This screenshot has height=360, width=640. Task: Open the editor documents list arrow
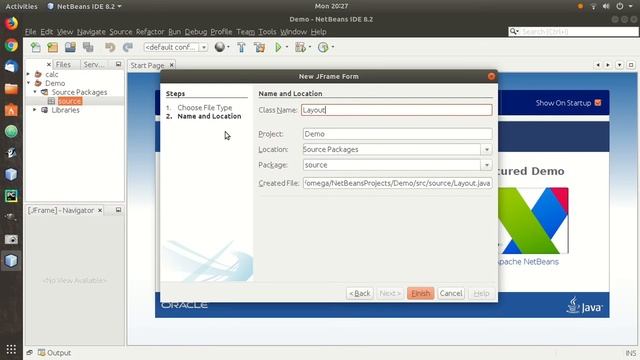point(620,65)
